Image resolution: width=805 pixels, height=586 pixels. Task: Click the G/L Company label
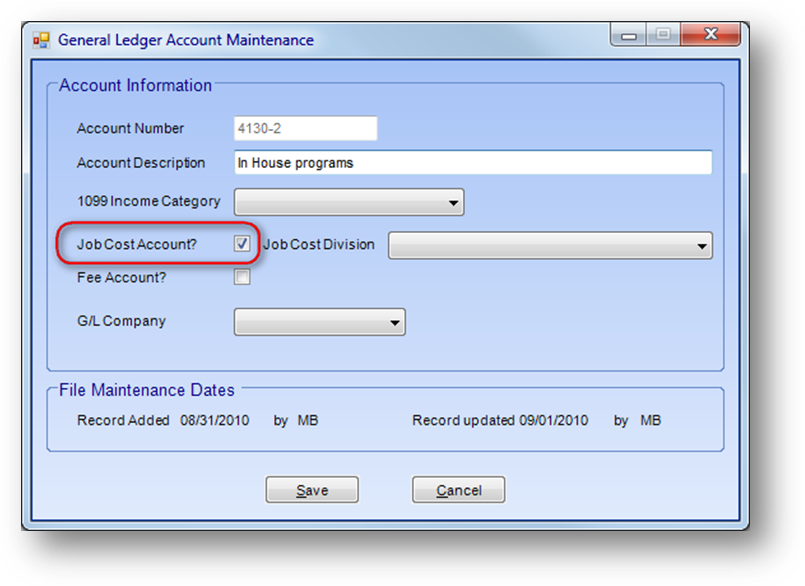coord(121,321)
